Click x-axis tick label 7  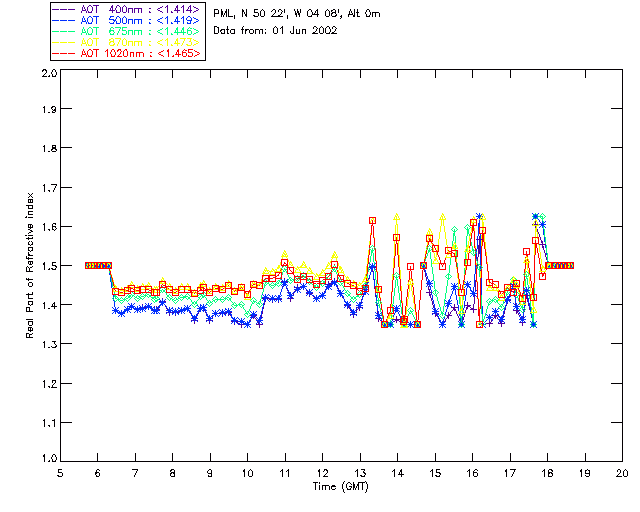pos(135,473)
